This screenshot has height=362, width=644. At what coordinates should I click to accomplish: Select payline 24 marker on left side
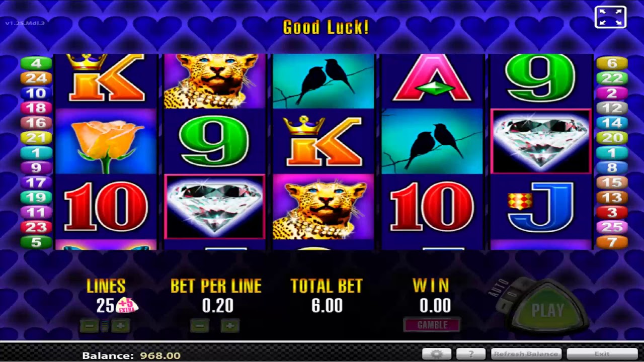tap(36, 78)
